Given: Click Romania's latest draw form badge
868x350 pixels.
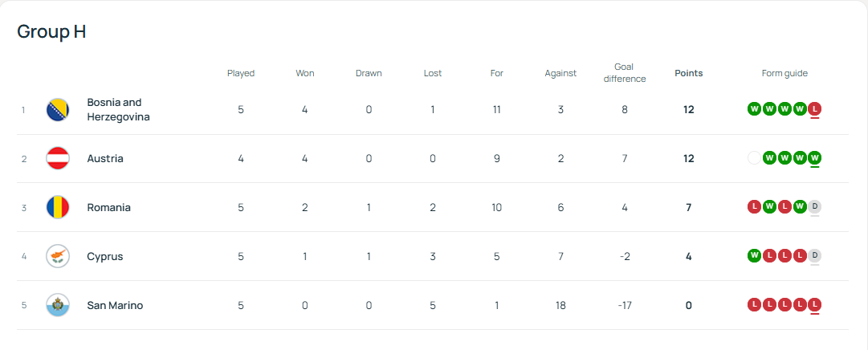Looking at the screenshot, I should pyautogui.click(x=815, y=207).
